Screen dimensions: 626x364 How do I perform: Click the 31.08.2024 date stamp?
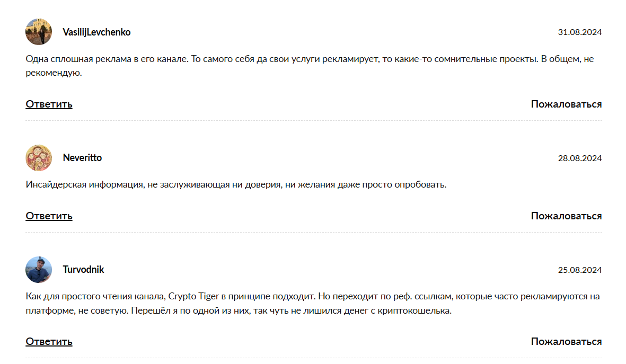[x=580, y=32]
